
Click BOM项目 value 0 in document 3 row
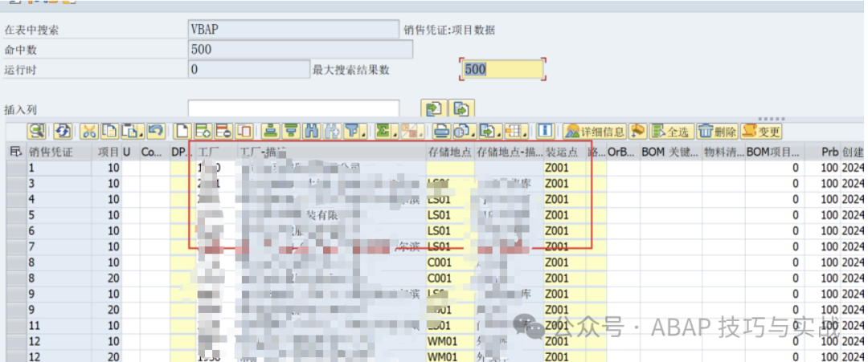pos(775,183)
